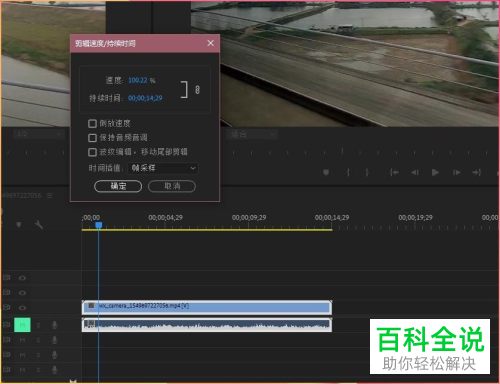Go to In point in program monitor

[x=394, y=172]
